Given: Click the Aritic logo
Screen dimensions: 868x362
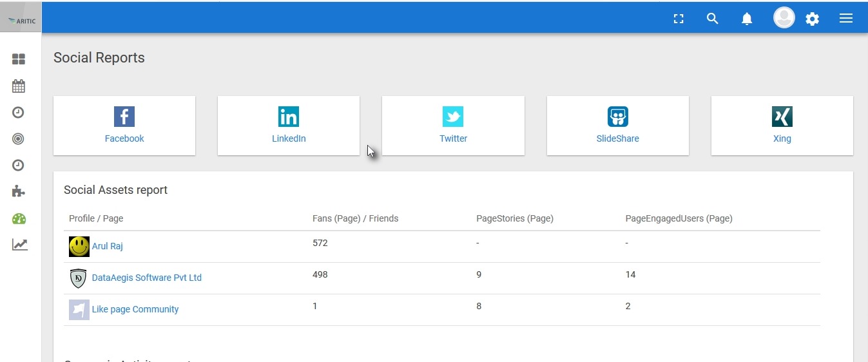Looking at the screenshot, I should click(x=21, y=20).
